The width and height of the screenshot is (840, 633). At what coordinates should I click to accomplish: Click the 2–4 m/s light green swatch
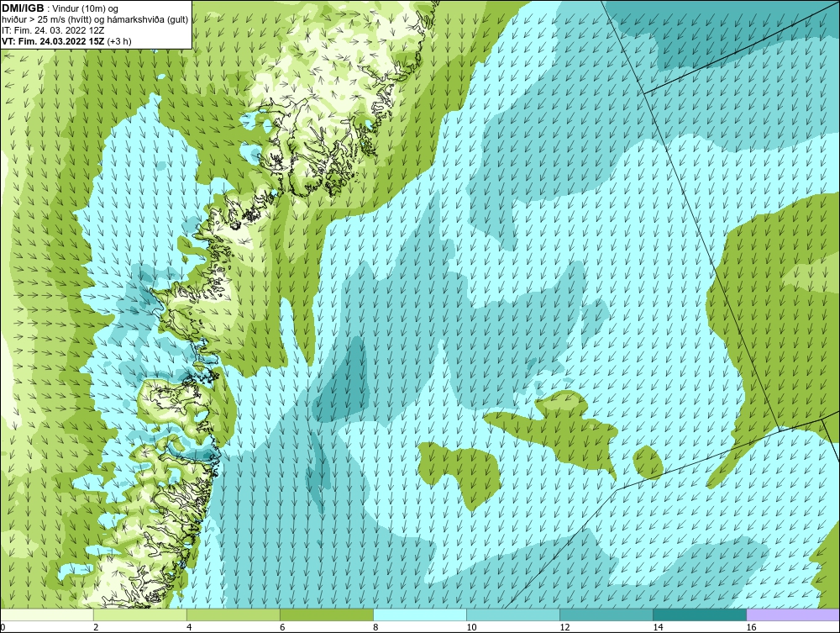click(x=139, y=615)
